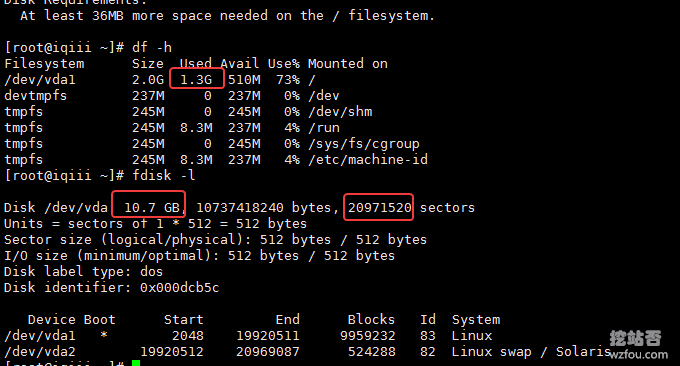Click end sector '20969087'
The image size is (680, 366).
pyautogui.click(x=268, y=352)
